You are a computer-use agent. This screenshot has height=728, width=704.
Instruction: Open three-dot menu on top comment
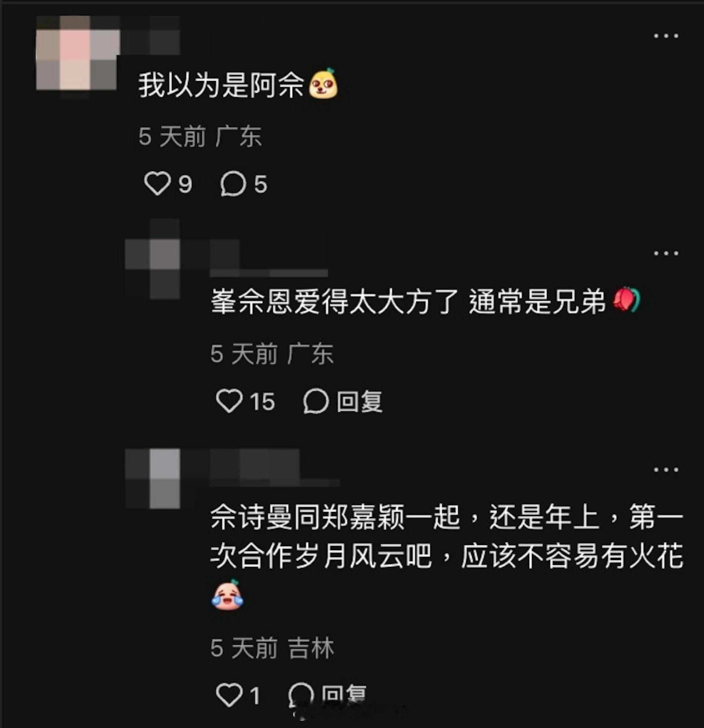[x=666, y=36]
